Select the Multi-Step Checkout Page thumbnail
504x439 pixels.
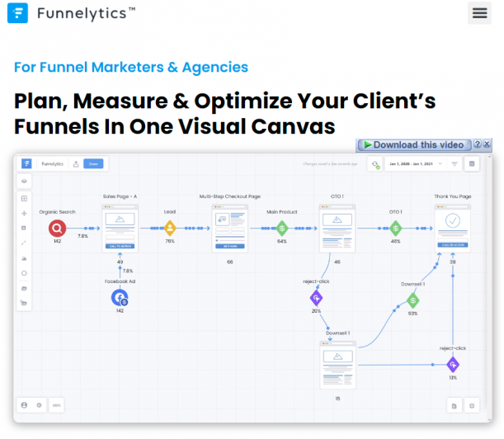click(230, 229)
